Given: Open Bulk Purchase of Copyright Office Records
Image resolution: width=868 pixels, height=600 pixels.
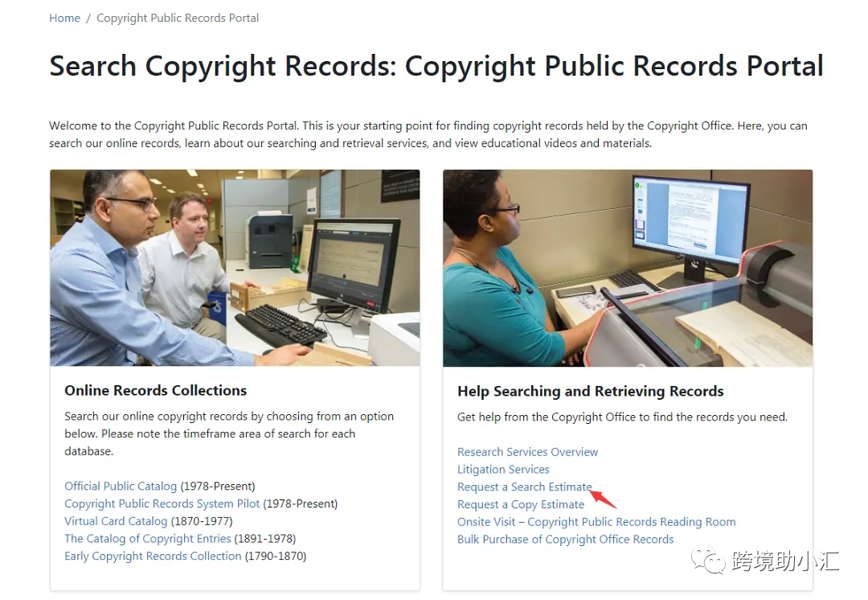Looking at the screenshot, I should coord(565,539).
